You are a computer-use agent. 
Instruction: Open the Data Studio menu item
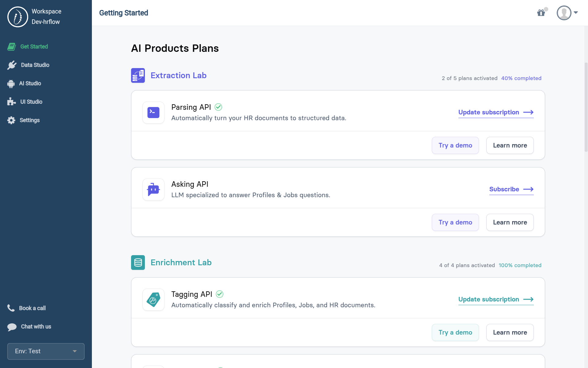pos(35,65)
